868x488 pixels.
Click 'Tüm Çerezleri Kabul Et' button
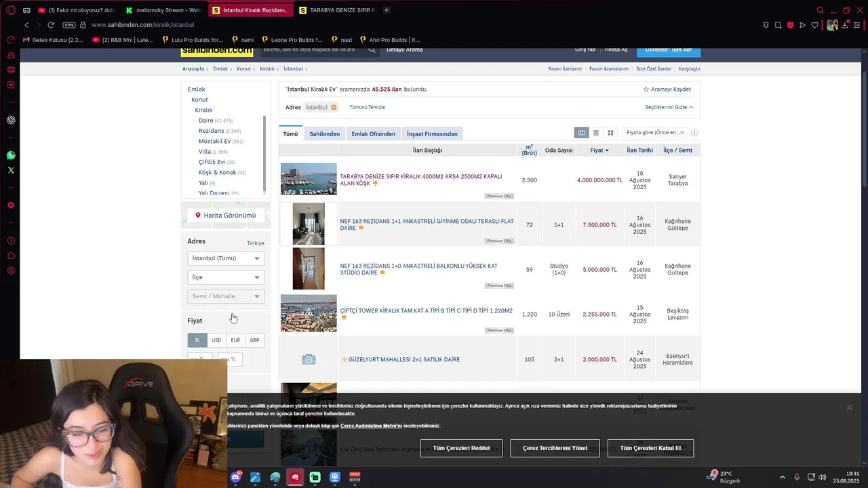click(650, 448)
